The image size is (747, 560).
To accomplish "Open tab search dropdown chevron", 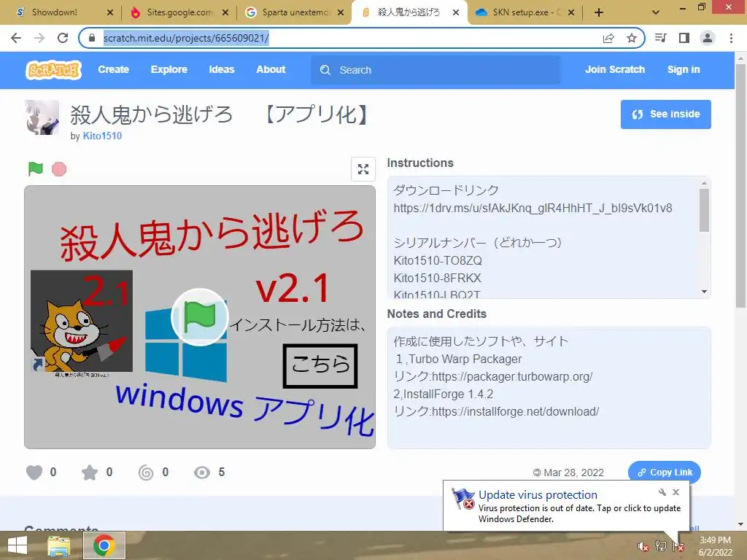I will (x=656, y=13).
